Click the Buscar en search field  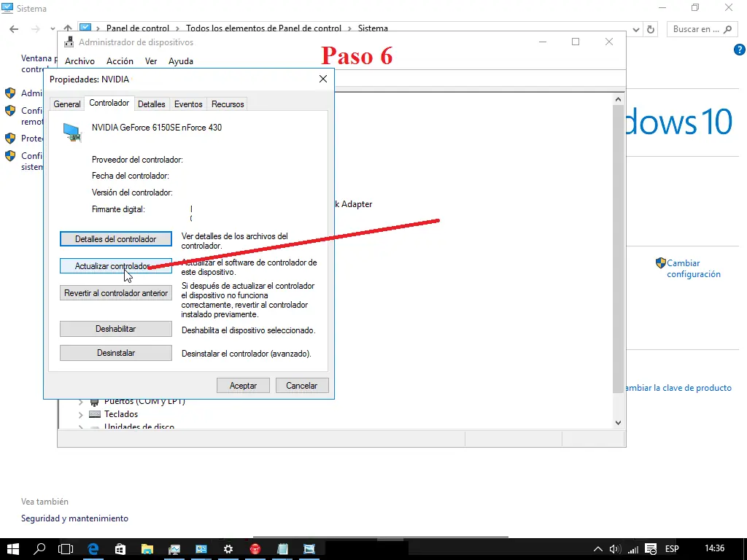701,29
